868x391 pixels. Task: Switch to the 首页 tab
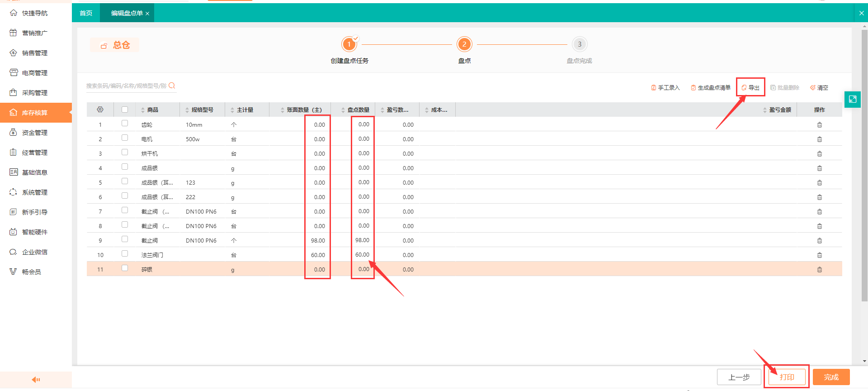(86, 13)
